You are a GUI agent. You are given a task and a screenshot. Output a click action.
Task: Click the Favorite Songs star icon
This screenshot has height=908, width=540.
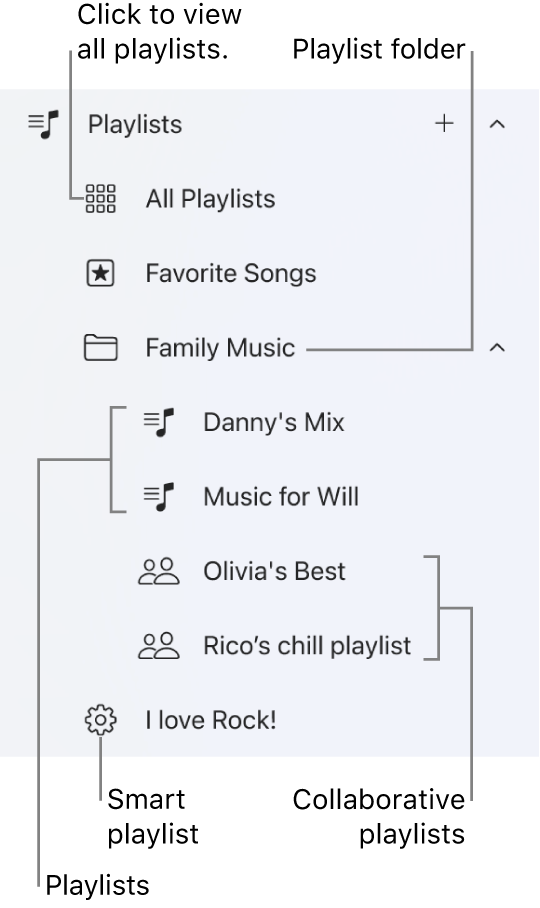coord(101,273)
